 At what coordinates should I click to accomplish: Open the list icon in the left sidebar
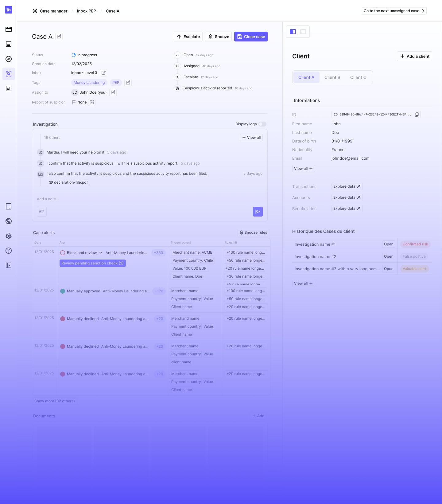point(9,44)
